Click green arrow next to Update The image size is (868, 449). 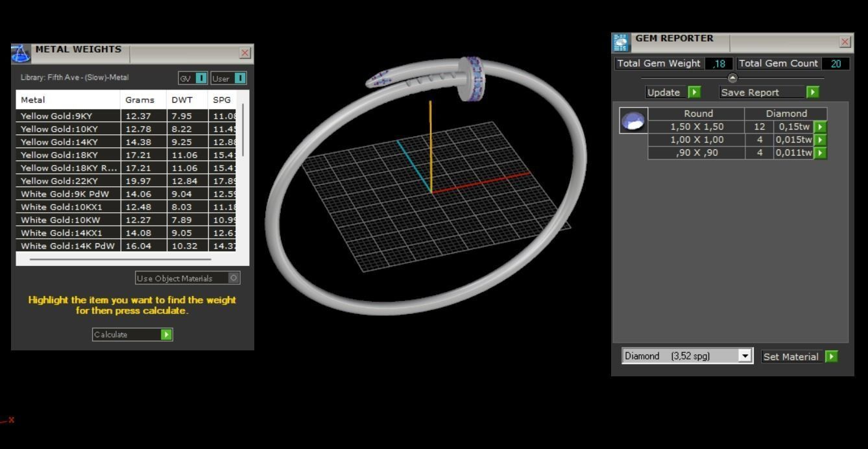695,92
